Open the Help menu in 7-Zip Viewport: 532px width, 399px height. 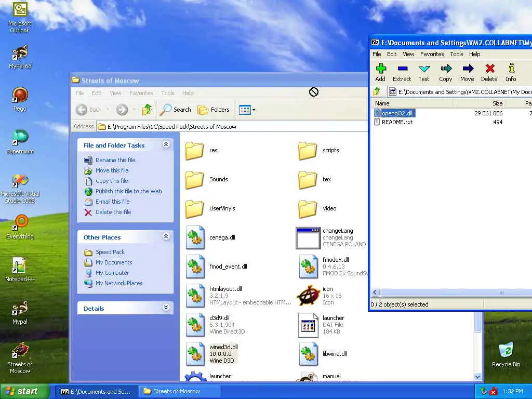pyautogui.click(x=475, y=54)
